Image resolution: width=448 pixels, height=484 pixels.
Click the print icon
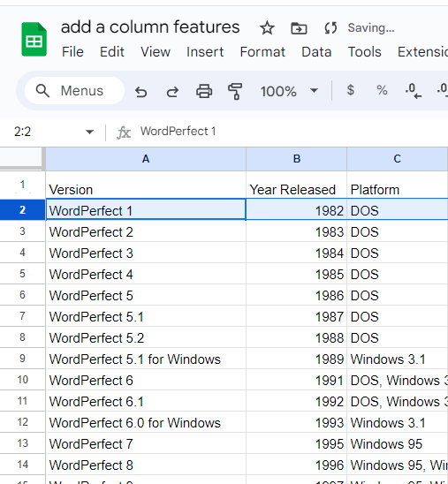[x=204, y=91]
